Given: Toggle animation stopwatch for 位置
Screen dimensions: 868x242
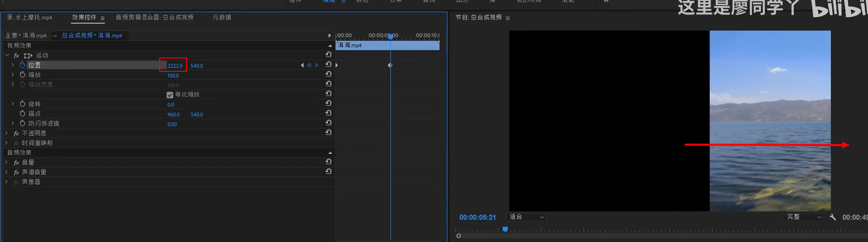Looking at the screenshot, I should [x=22, y=65].
